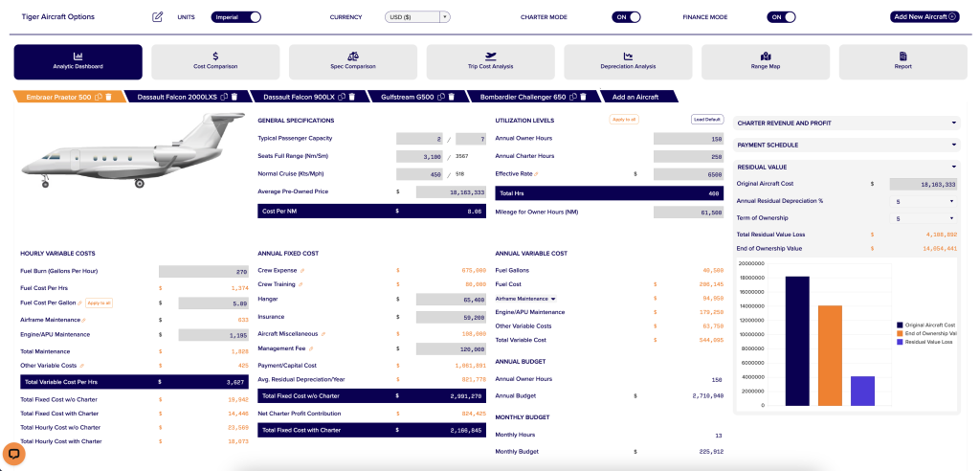Image resolution: width=980 pixels, height=471 pixels.
Task: Collapse the Residual Value section
Action: click(846, 167)
